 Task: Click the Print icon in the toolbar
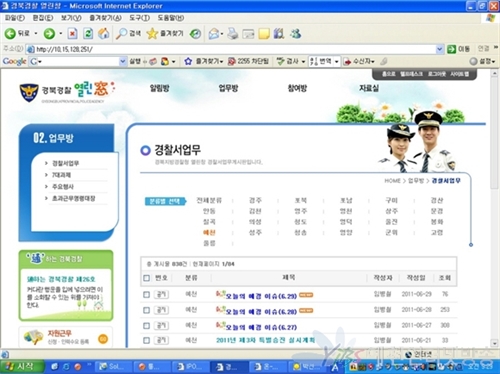point(233,33)
